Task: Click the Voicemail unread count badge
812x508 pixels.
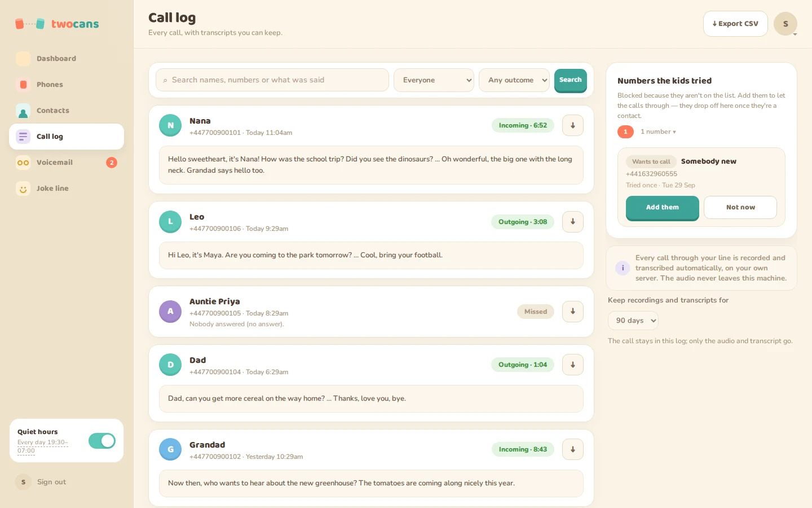Action: pos(112,163)
